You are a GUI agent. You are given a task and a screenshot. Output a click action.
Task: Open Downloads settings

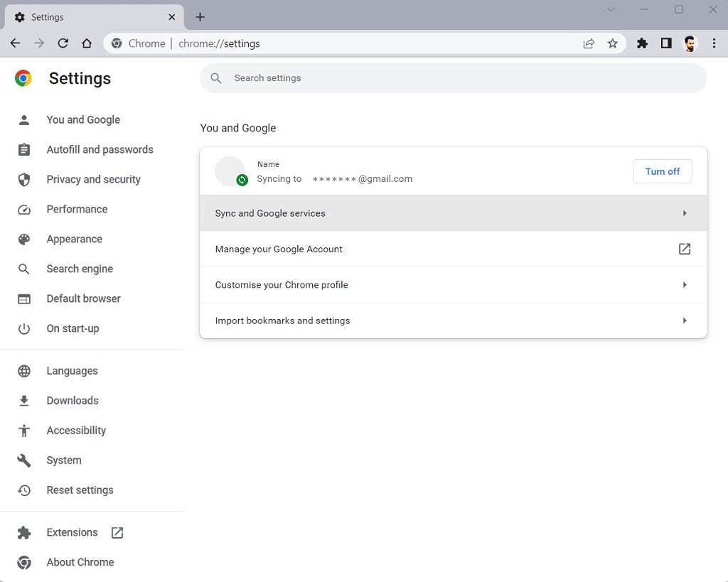(x=73, y=401)
